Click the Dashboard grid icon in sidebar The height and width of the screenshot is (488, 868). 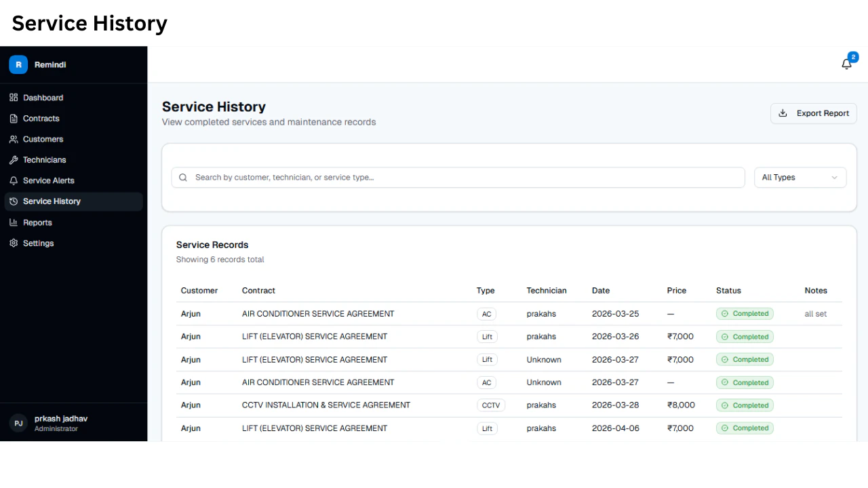coord(14,98)
